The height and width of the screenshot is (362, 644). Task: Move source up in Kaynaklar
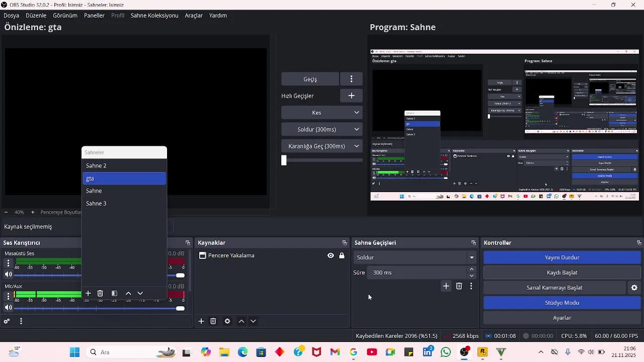pyautogui.click(x=242, y=321)
